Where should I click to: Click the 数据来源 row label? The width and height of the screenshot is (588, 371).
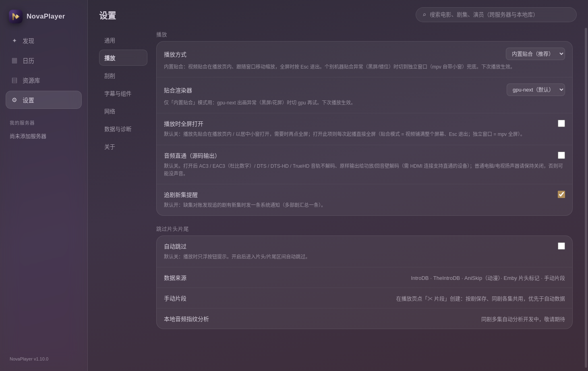pos(175,278)
